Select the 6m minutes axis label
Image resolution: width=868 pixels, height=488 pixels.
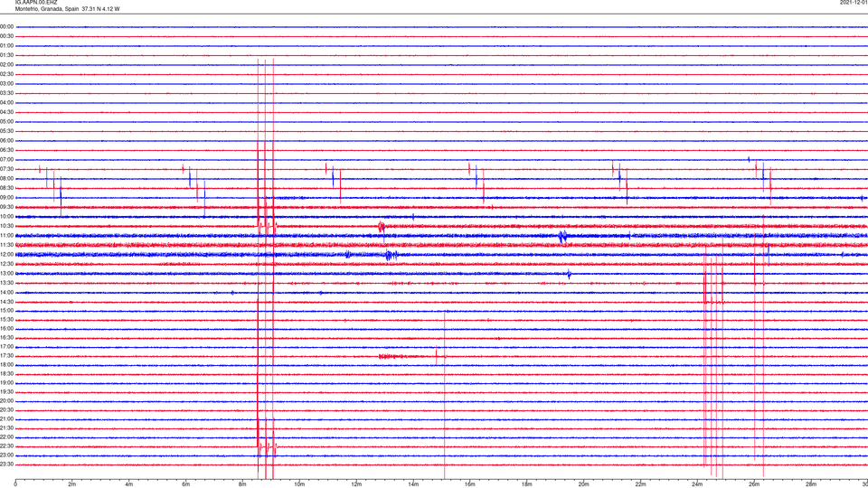(186, 484)
